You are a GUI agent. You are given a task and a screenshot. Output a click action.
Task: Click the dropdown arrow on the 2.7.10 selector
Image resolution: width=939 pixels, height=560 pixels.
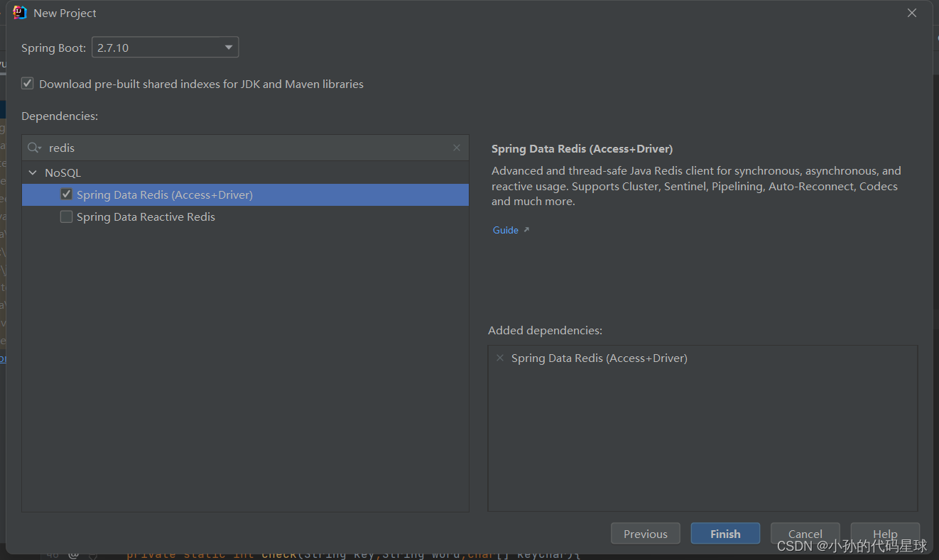pyautogui.click(x=228, y=47)
